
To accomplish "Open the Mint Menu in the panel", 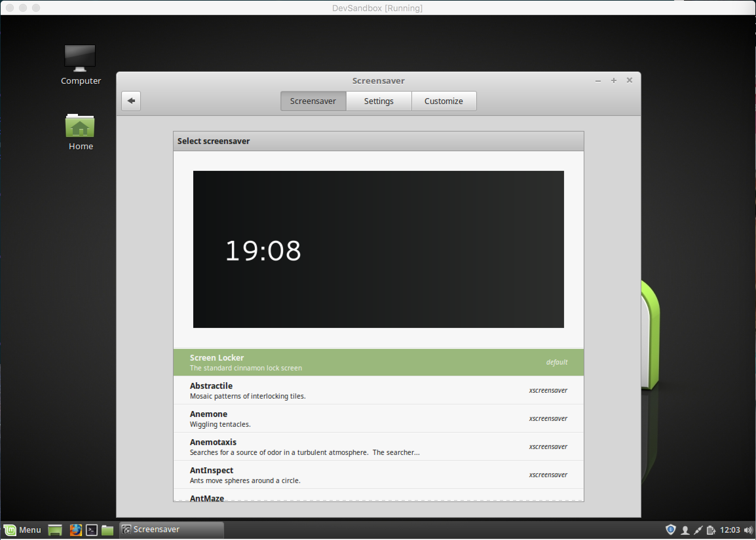I will click(x=22, y=530).
